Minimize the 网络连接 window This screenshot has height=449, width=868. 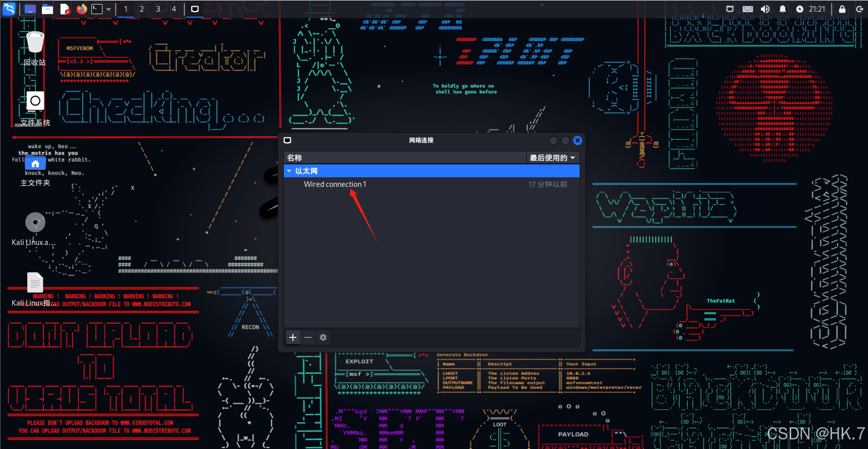[553, 140]
